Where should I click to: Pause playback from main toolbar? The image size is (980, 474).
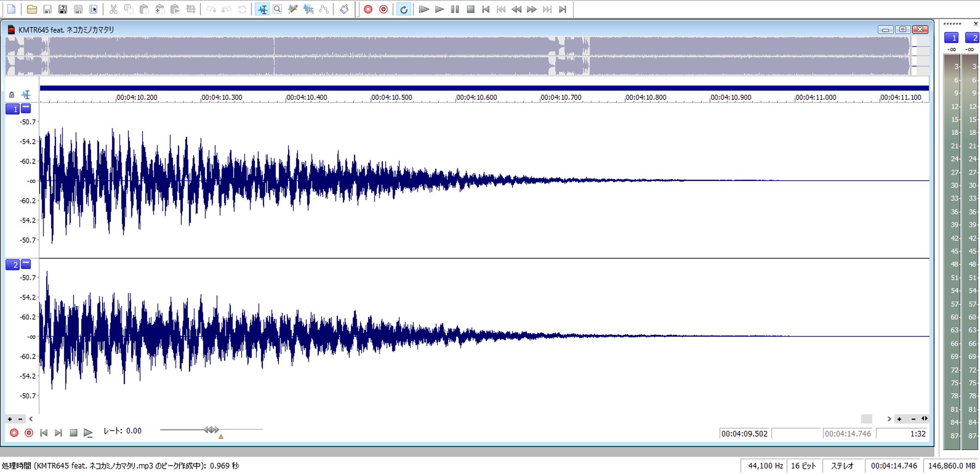coord(455,9)
